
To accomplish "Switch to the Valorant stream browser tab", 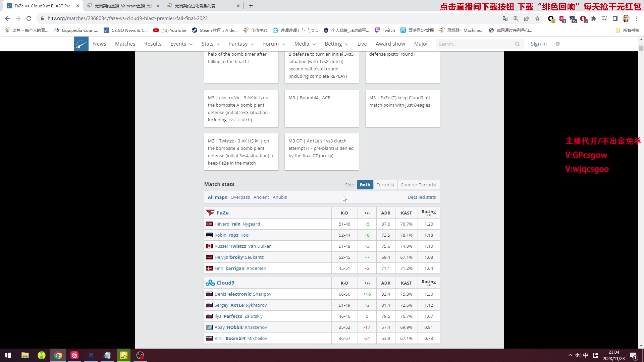I will pos(123,6).
